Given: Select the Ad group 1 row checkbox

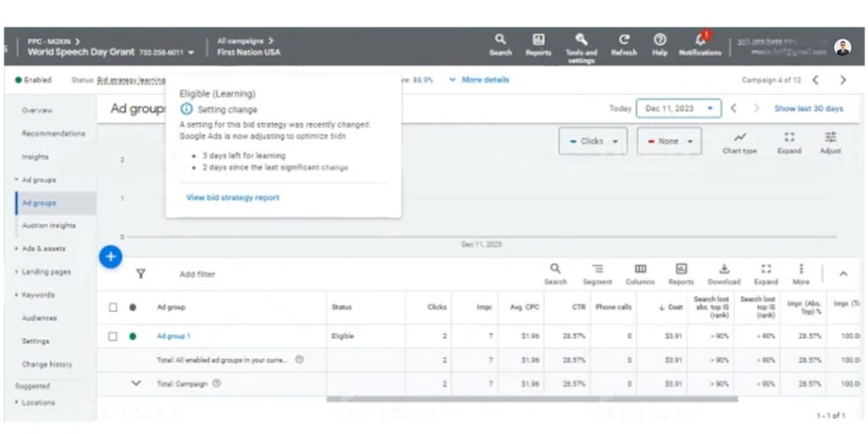Looking at the screenshot, I should tap(113, 337).
